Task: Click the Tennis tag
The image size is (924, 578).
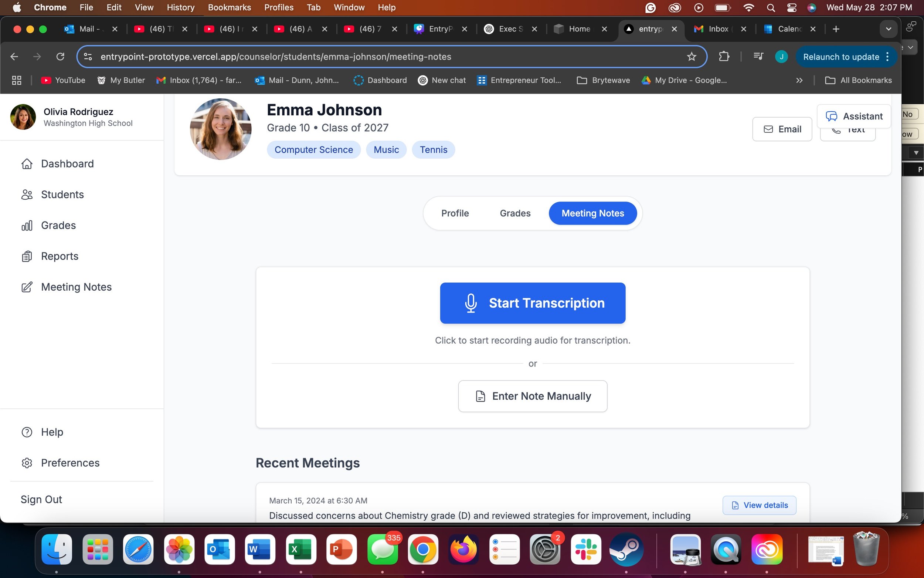Action: pos(433,150)
